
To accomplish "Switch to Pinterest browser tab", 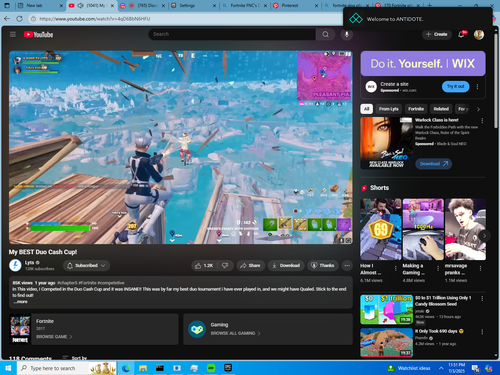I will click(x=295, y=5).
